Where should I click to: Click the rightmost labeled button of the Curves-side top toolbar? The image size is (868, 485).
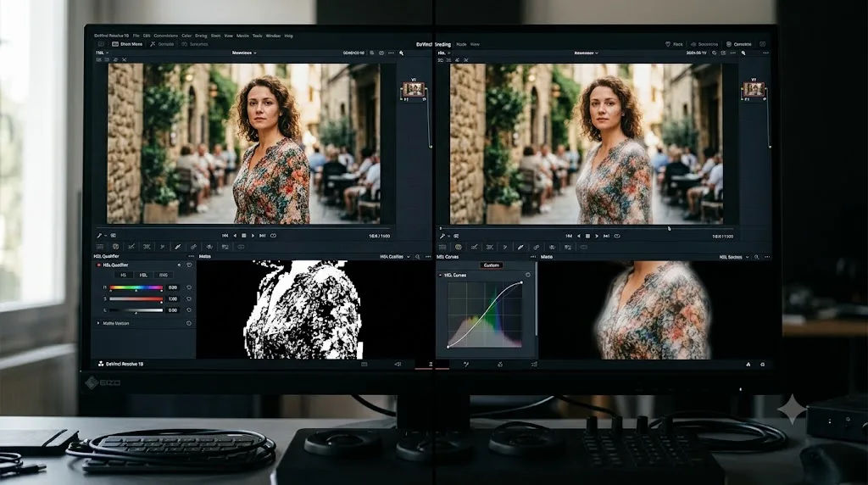pos(739,44)
